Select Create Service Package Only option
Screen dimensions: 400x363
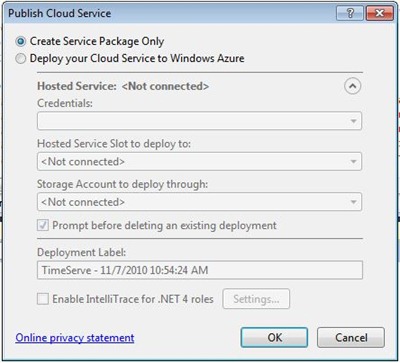tap(21, 42)
